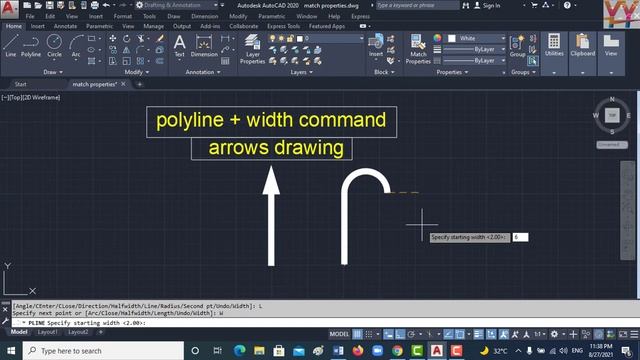The image size is (640, 360).
Task: Click the Undo arrow icon
Action: pyautogui.click(x=107, y=5)
